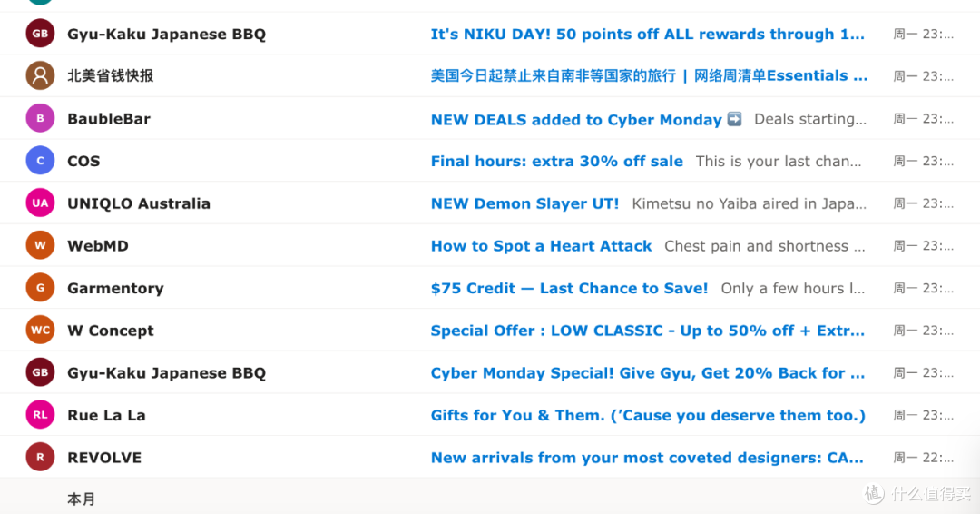Open Gifts for You & Them email
The width and height of the screenshot is (980, 514).
coord(647,415)
